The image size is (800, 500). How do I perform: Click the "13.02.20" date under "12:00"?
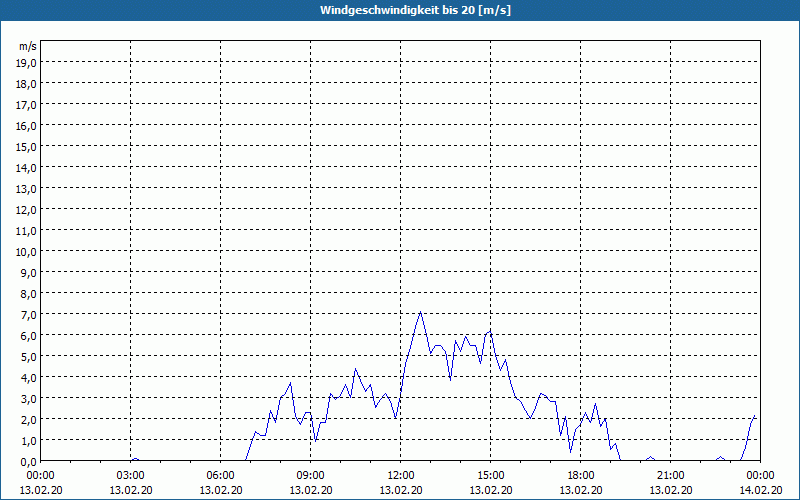pyautogui.click(x=401, y=490)
